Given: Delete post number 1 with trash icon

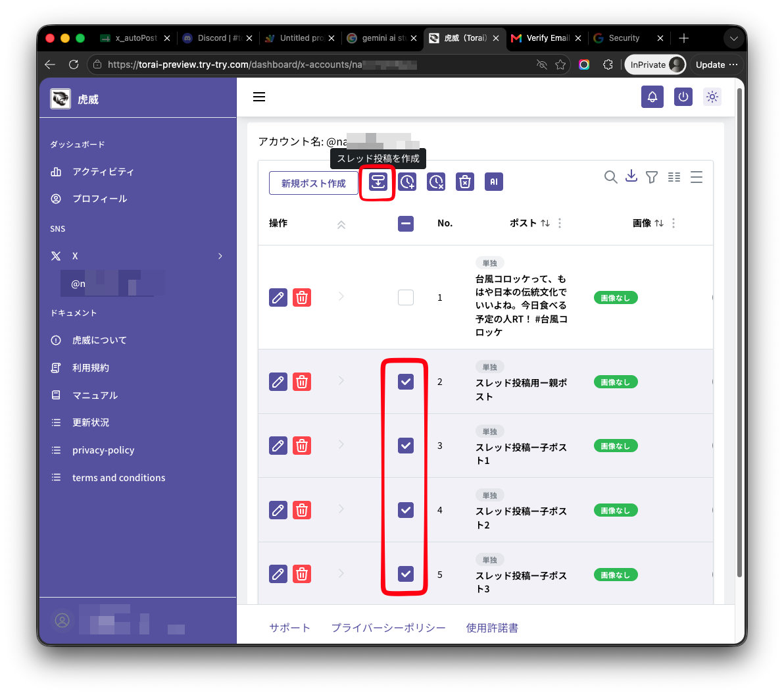Looking at the screenshot, I should (302, 297).
